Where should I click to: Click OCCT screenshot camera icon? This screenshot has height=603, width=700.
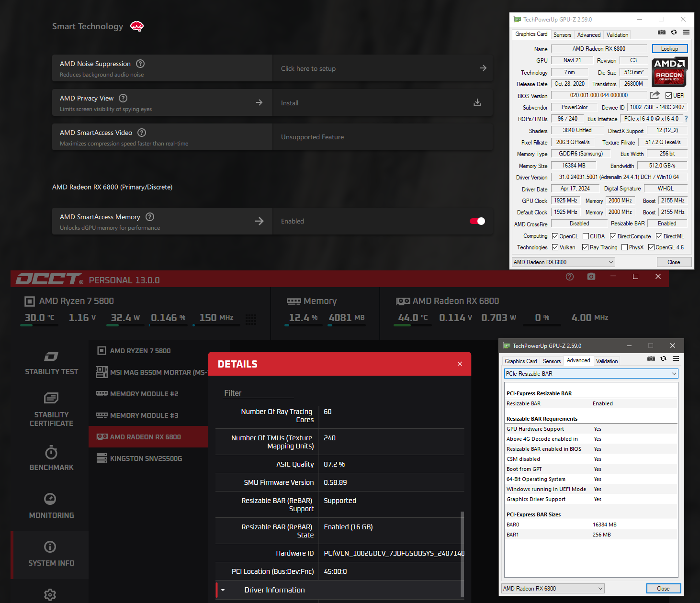tap(591, 277)
